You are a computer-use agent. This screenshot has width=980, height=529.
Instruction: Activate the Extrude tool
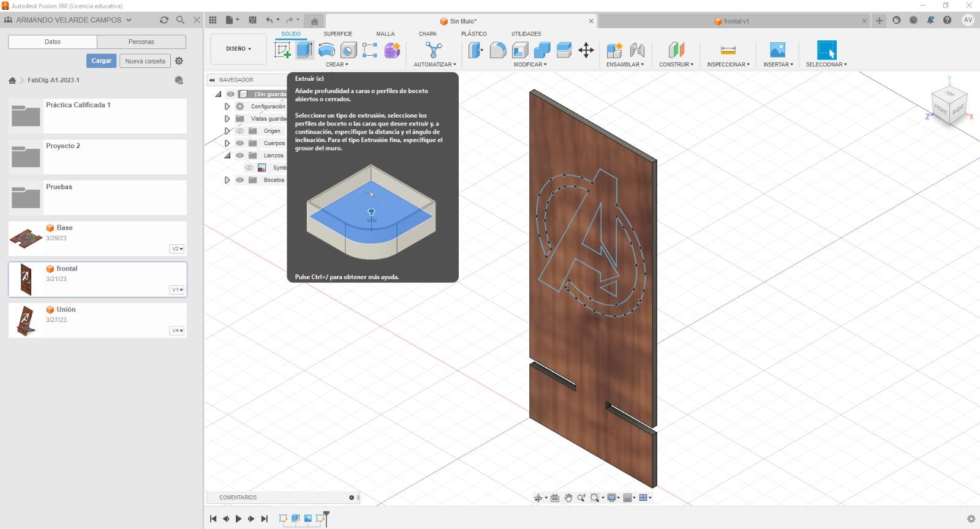click(x=304, y=50)
